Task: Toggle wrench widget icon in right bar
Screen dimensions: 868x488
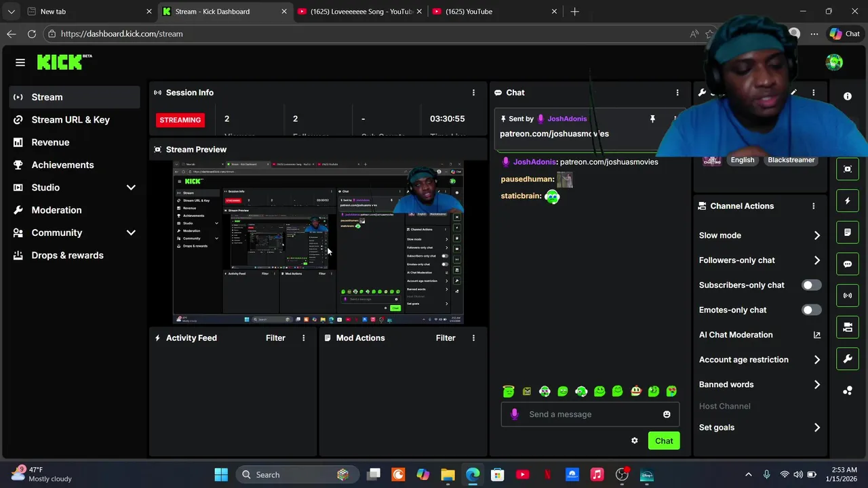Action: tap(848, 359)
